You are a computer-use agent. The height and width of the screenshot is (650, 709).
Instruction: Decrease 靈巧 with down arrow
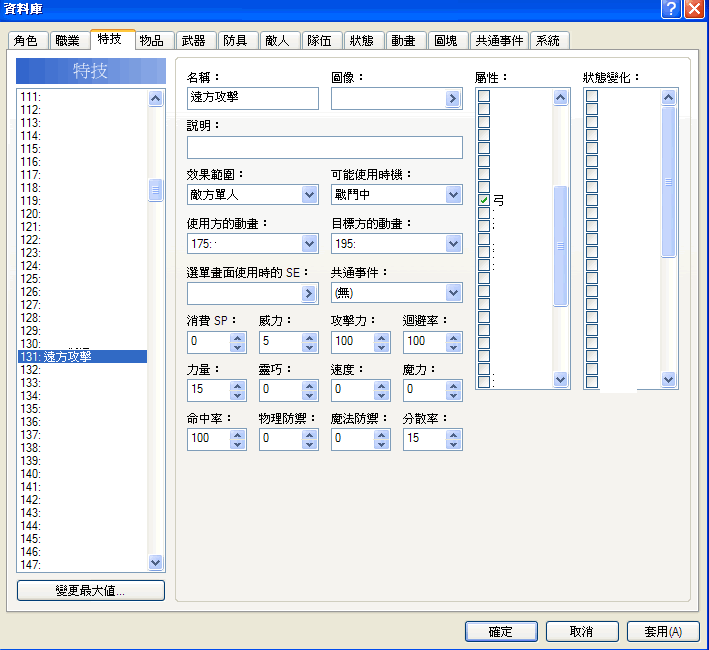point(310,396)
